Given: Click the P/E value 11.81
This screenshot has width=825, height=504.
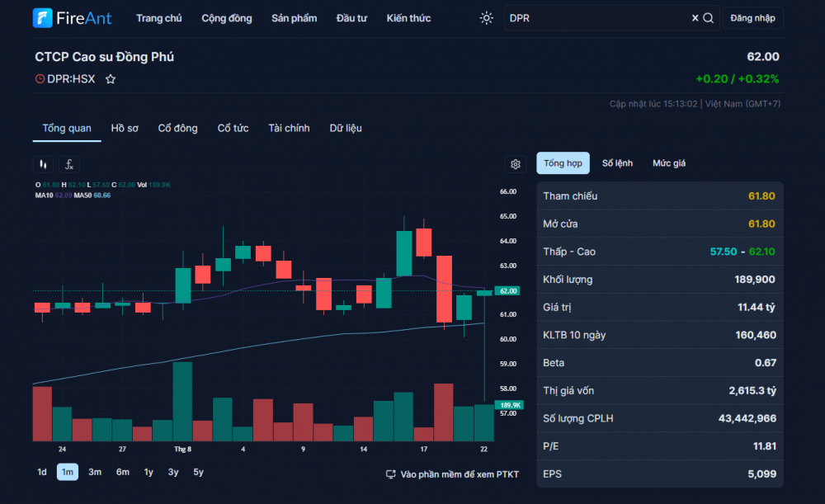Looking at the screenshot, I should pos(765,446).
